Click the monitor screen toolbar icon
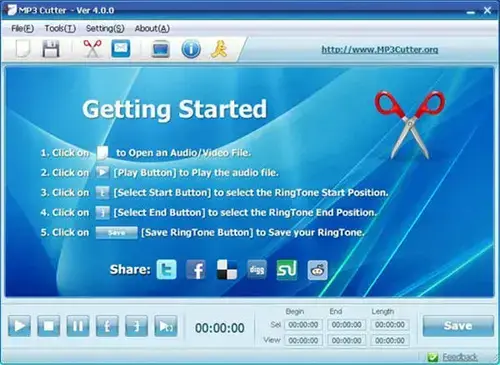 click(160, 49)
